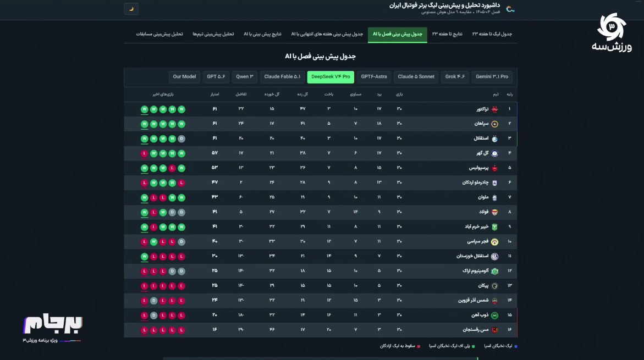Select the GPT 5.6 model

216,77
